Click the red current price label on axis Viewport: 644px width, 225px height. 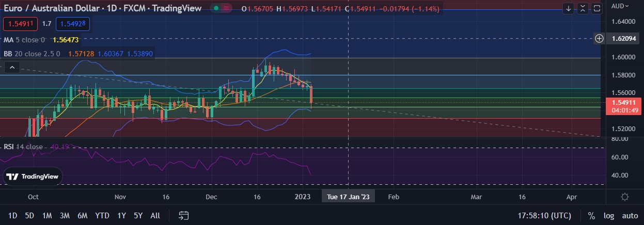click(623, 106)
